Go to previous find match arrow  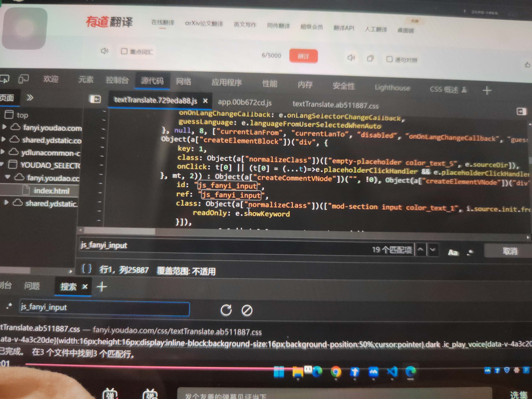[x=420, y=249]
